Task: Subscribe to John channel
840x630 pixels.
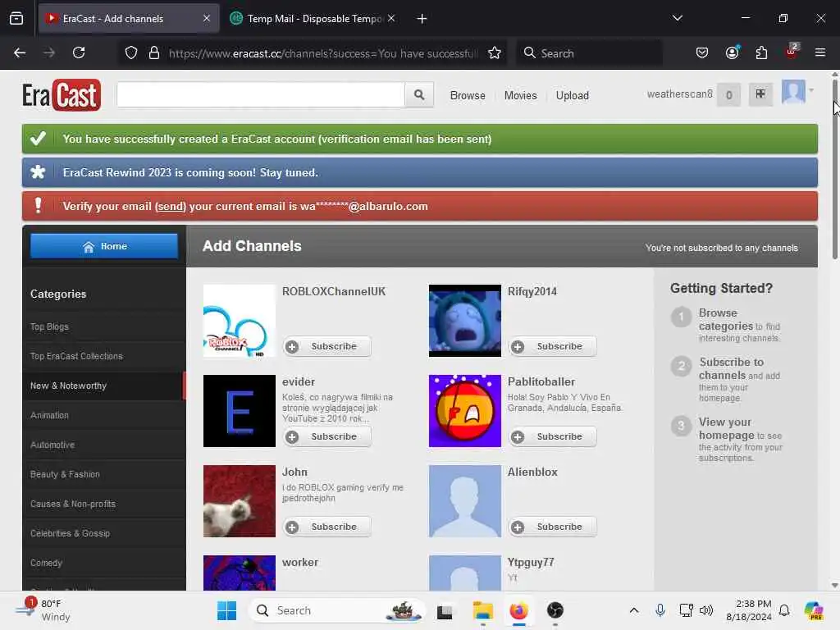Action: point(326,527)
